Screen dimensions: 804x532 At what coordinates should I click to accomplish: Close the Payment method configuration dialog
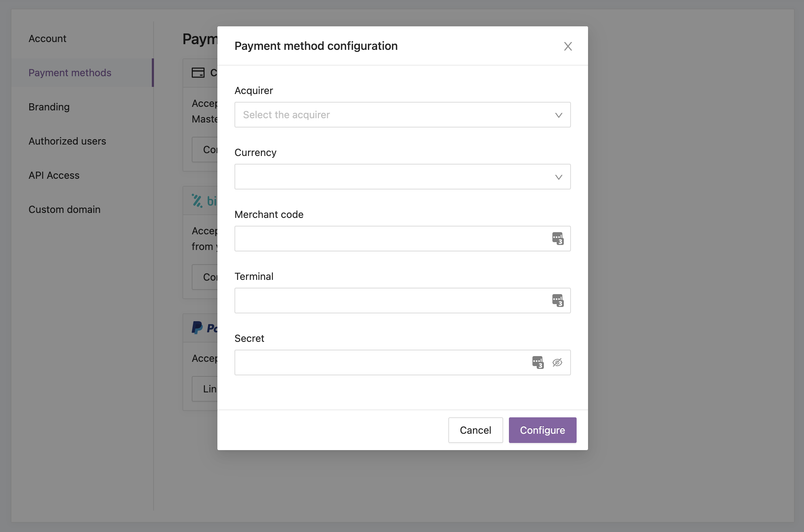[568, 46]
